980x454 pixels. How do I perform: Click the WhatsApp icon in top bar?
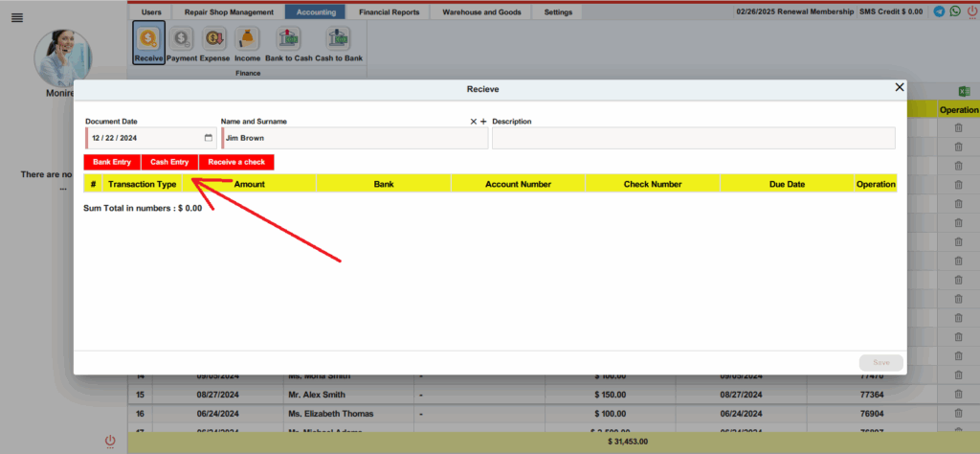955,11
